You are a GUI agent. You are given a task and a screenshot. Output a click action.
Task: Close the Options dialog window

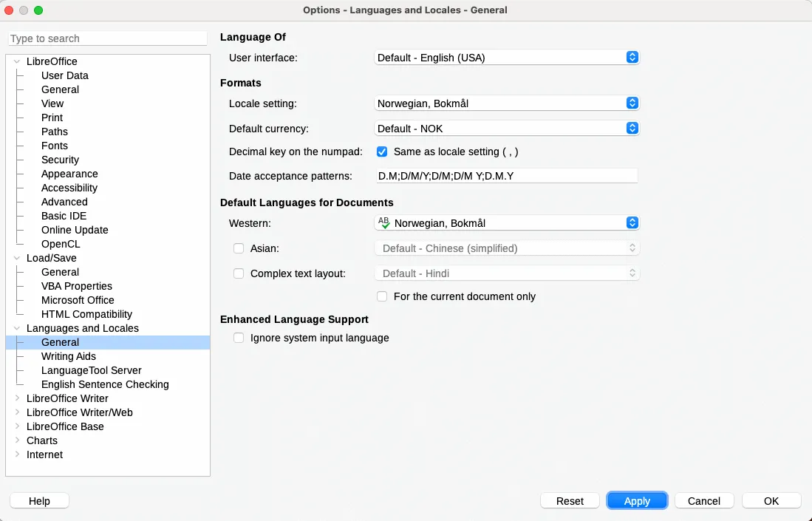[x=9, y=10]
